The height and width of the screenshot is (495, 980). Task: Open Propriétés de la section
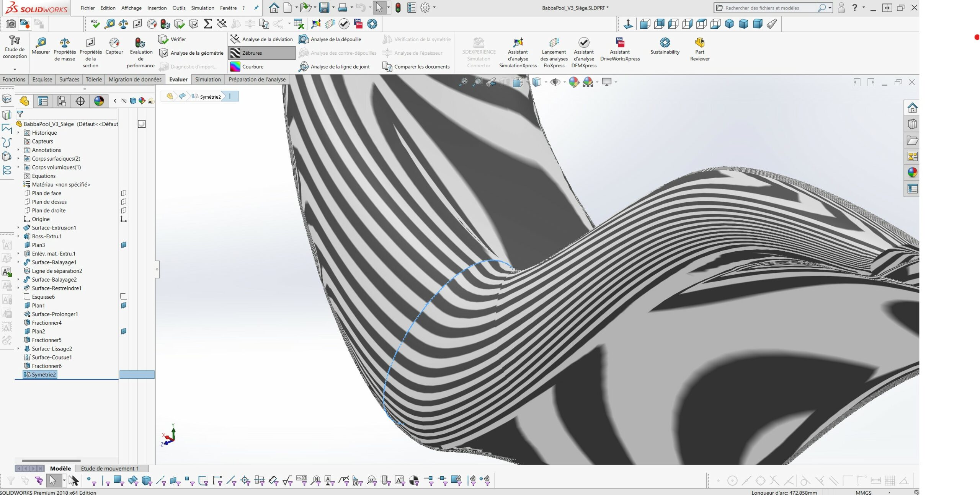click(91, 53)
